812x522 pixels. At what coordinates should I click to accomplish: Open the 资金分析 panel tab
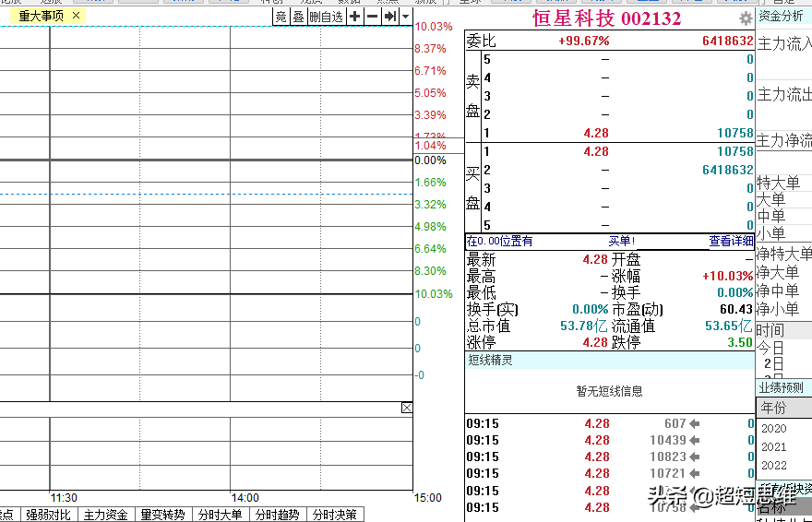point(781,16)
